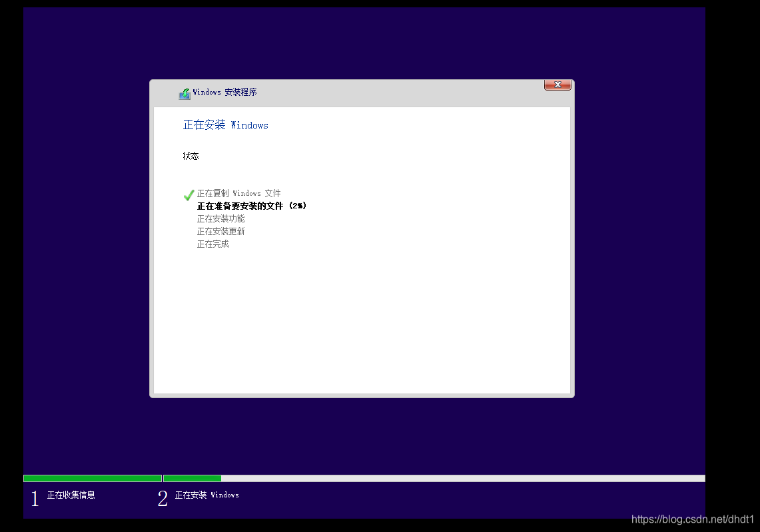Click the 状态 label

[191, 156]
